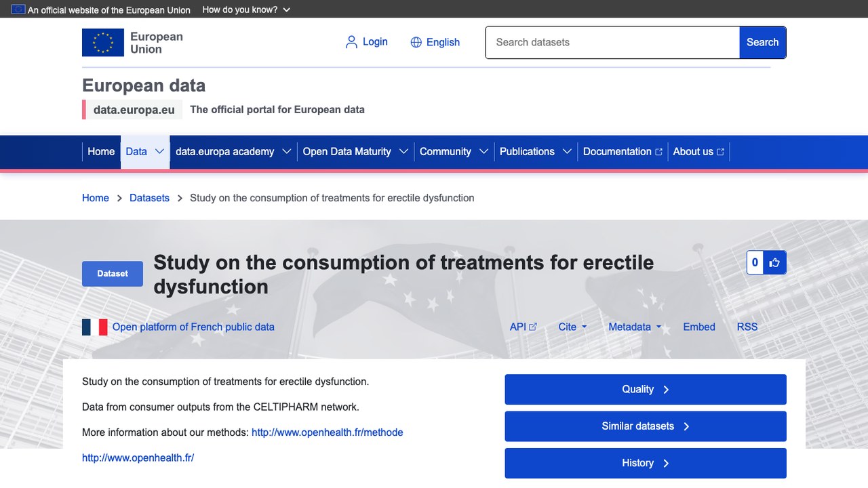The height and width of the screenshot is (488, 868).
Task: Click the Search button
Action: point(763,42)
